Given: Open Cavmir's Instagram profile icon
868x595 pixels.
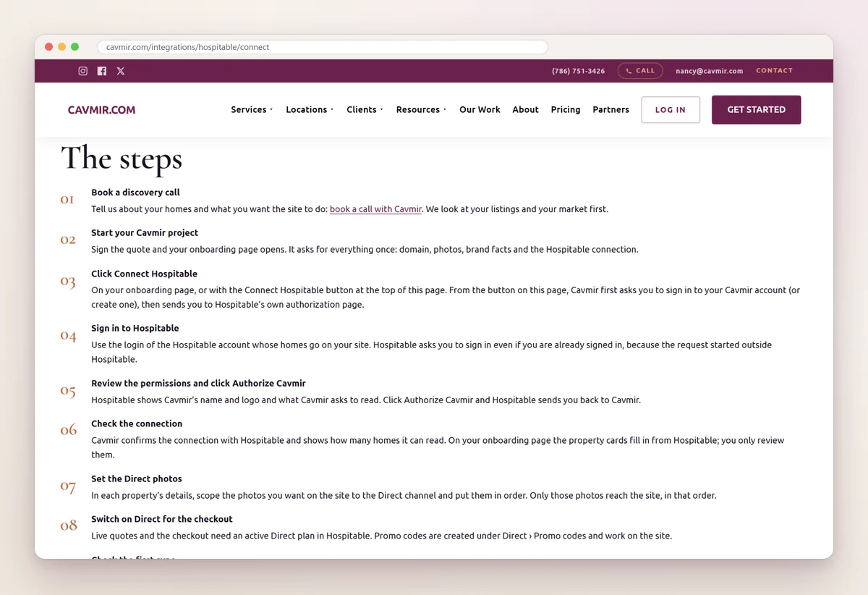Looking at the screenshot, I should [x=83, y=71].
